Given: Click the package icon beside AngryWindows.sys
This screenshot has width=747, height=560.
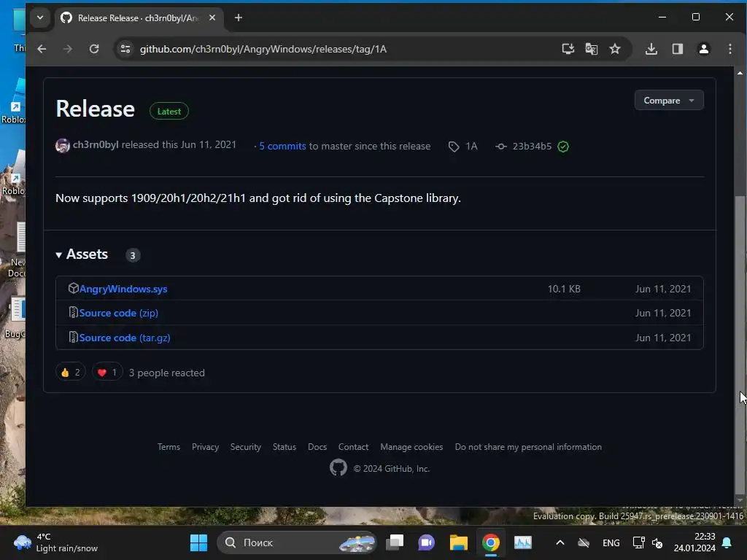Looking at the screenshot, I should point(73,288).
